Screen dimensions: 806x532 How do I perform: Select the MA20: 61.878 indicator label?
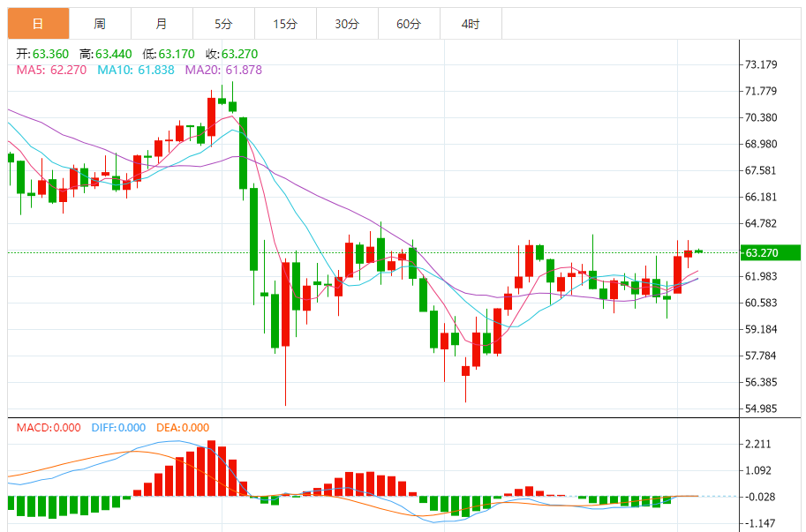point(223,70)
